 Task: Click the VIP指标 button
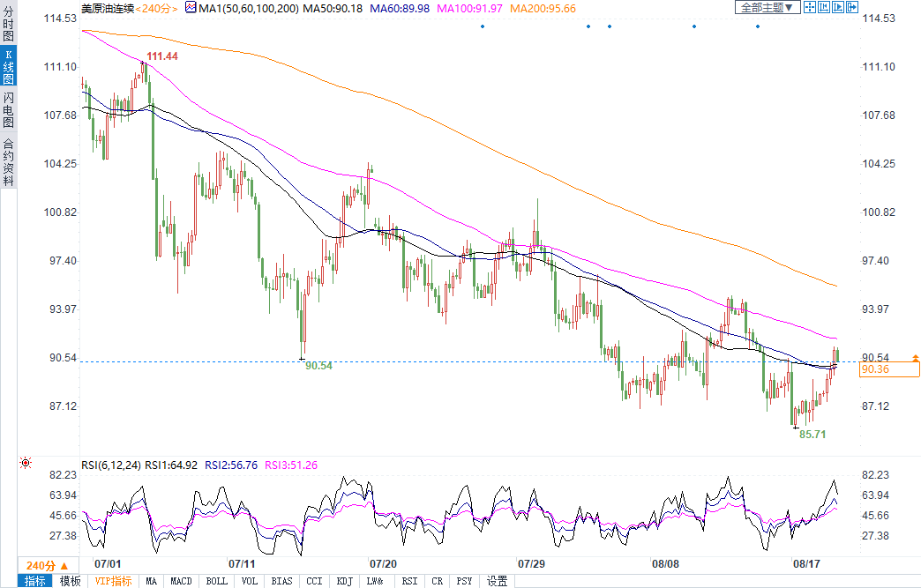click(x=113, y=581)
